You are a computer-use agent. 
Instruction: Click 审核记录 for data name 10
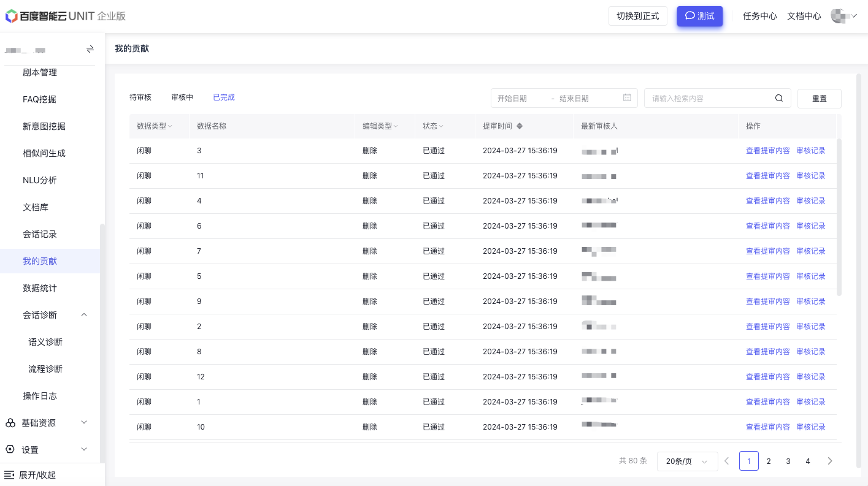[811, 427]
